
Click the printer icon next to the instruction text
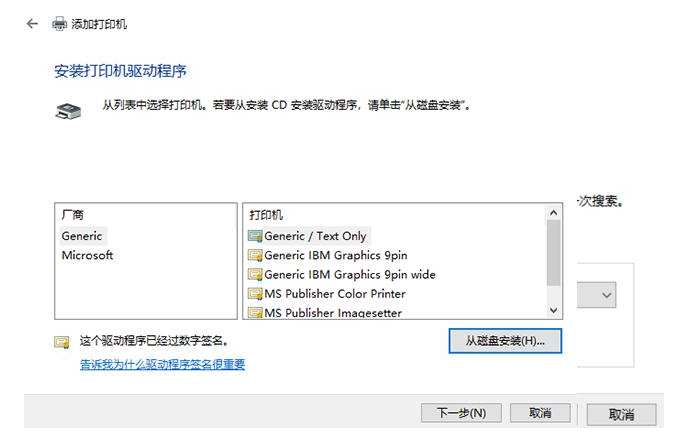[x=64, y=111]
